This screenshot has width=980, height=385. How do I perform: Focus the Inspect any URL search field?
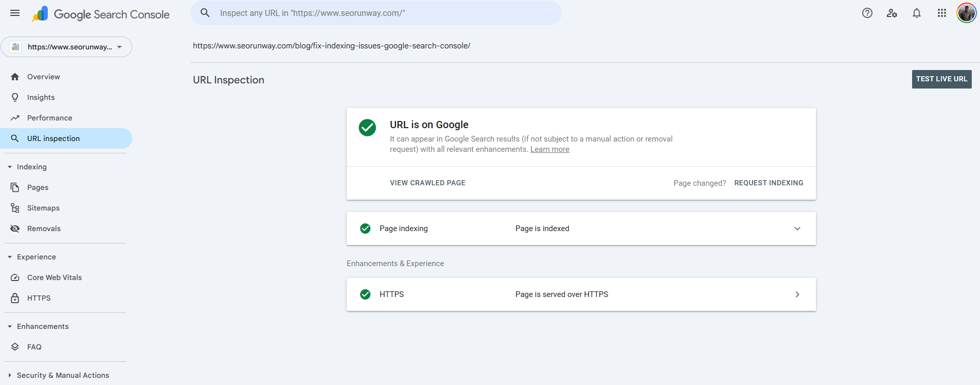point(376,13)
